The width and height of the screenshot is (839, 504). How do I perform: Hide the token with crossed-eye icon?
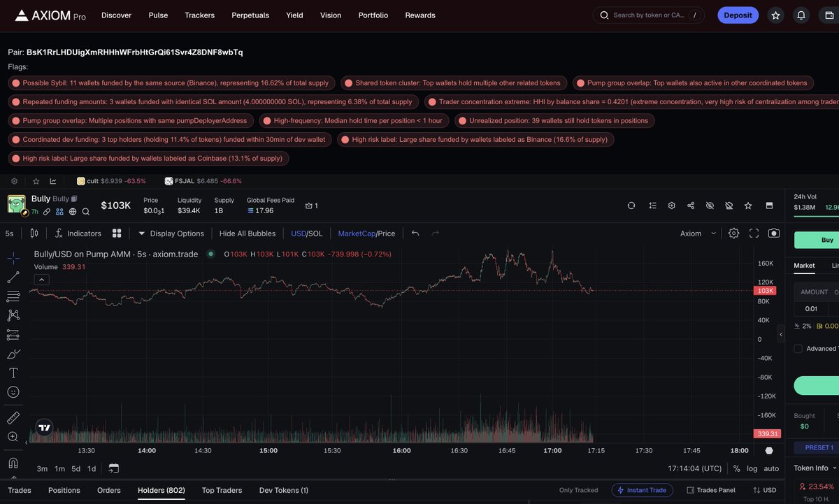tap(710, 206)
